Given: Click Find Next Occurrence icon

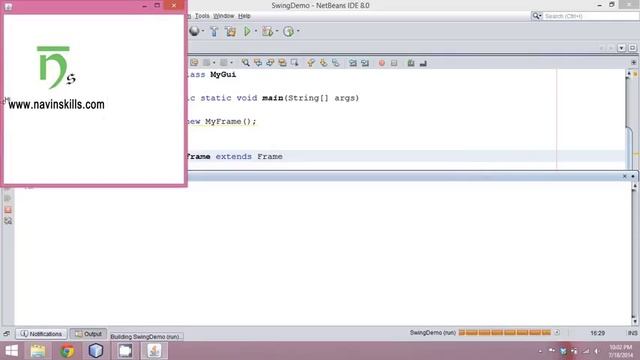Looking at the screenshot, I should (x=270, y=63).
